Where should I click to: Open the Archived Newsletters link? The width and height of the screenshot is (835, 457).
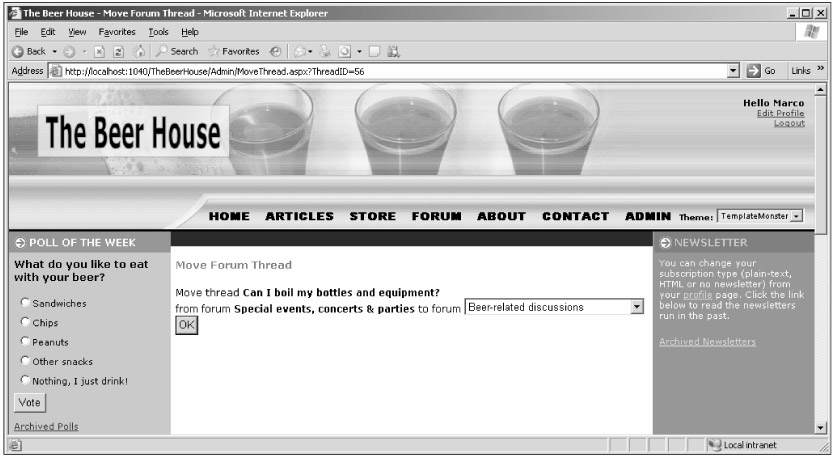[x=707, y=342]
